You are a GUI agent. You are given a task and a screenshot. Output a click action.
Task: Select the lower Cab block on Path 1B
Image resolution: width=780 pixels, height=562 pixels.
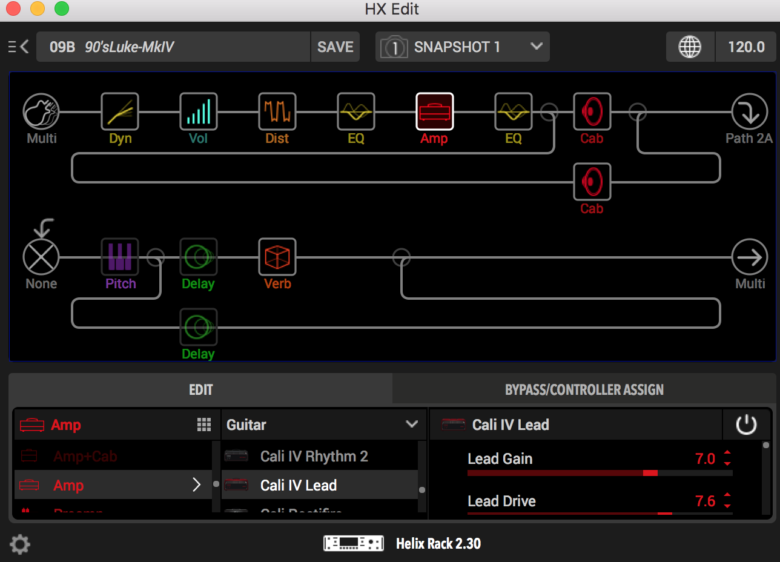[592, 182]
